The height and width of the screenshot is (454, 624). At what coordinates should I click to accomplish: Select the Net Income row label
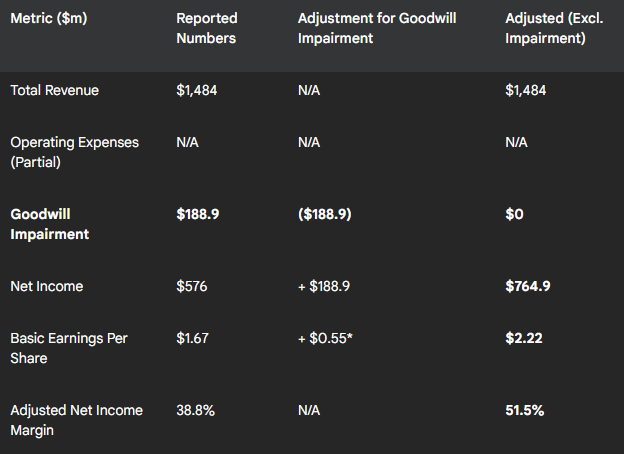point(47,286)
